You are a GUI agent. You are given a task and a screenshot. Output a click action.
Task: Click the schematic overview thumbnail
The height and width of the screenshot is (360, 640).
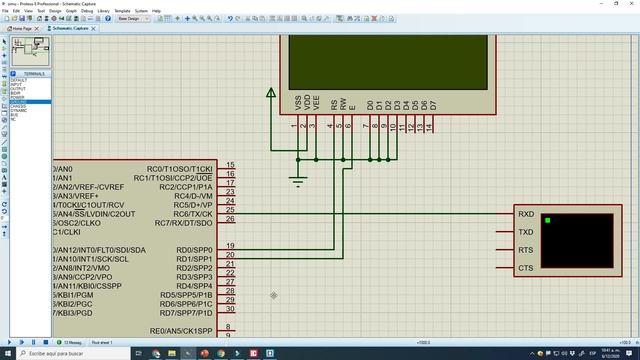pyautogui.click(x=31, y=51)
